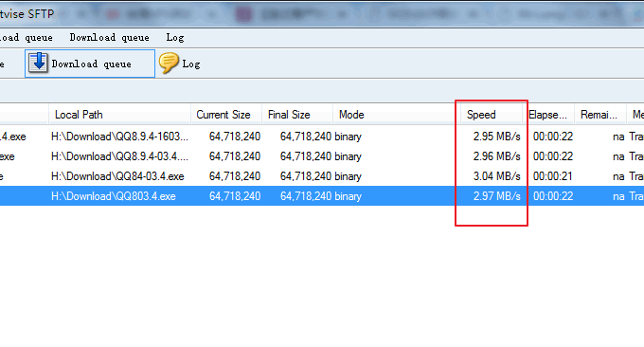This screenshot has width=644, height=347.
Task: Open Download queue in the menu bar
Action: tap(109, 38)
